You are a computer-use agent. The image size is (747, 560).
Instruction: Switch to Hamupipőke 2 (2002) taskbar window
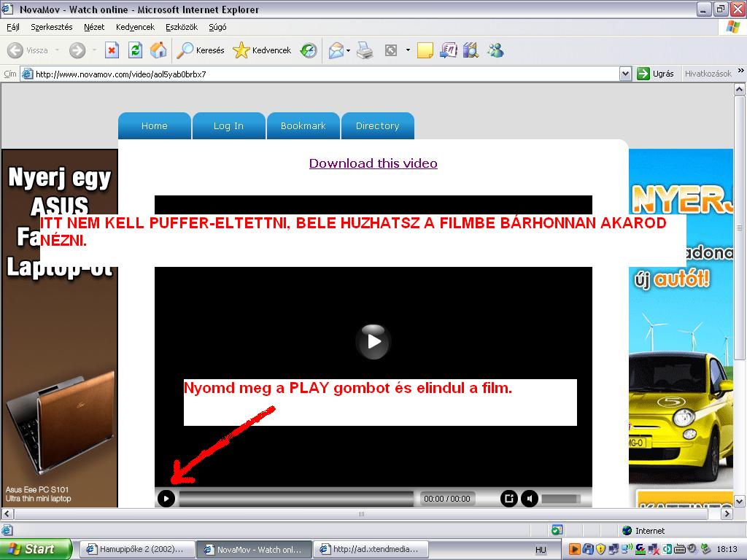click(136, 549)
